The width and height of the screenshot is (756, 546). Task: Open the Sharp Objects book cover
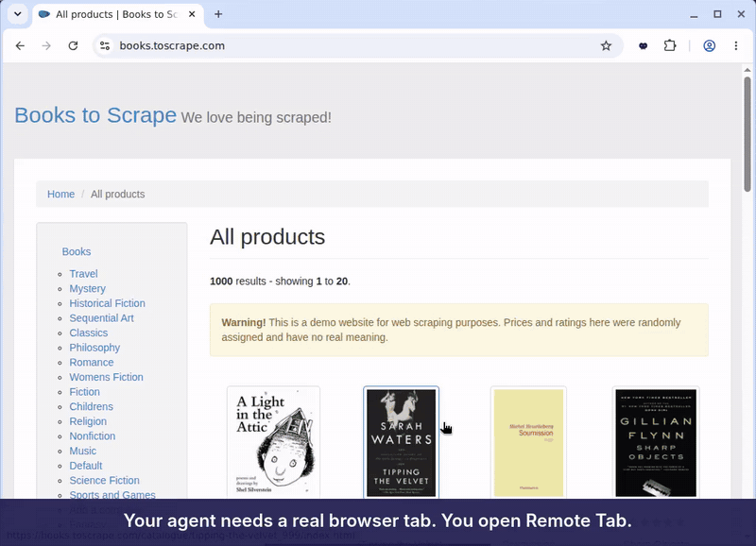click(x=656, y=442)
